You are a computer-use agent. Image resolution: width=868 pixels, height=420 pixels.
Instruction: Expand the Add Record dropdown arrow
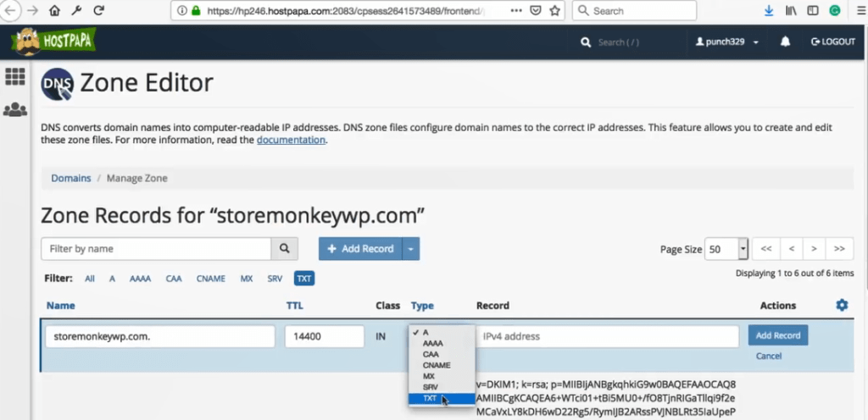click(x=411, y=249)
